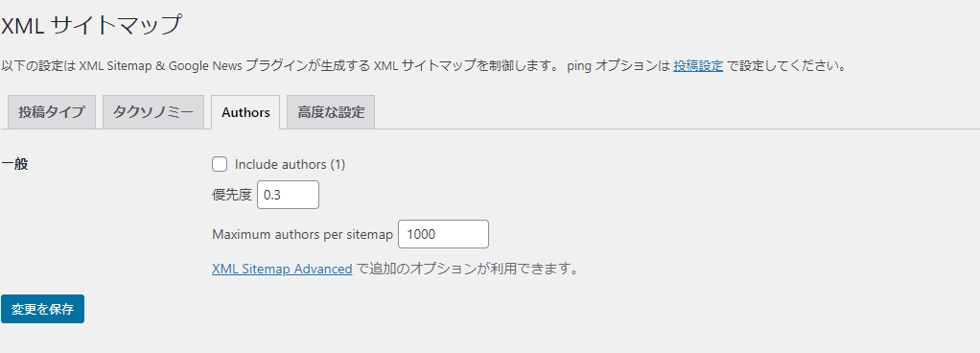Click the "XML Sitemap & Google News" plugin name text

(161, 65)
